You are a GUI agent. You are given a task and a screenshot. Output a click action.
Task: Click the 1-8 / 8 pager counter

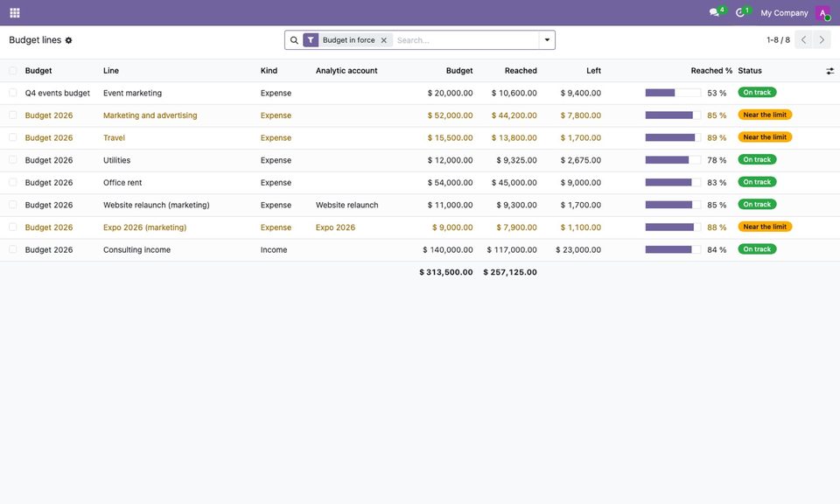click(779, 40)
